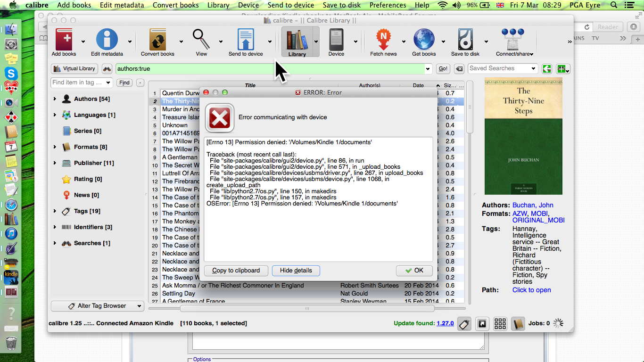Open the Virtual Library button
This screenshot has height=362, width=644.
point(74,69)
